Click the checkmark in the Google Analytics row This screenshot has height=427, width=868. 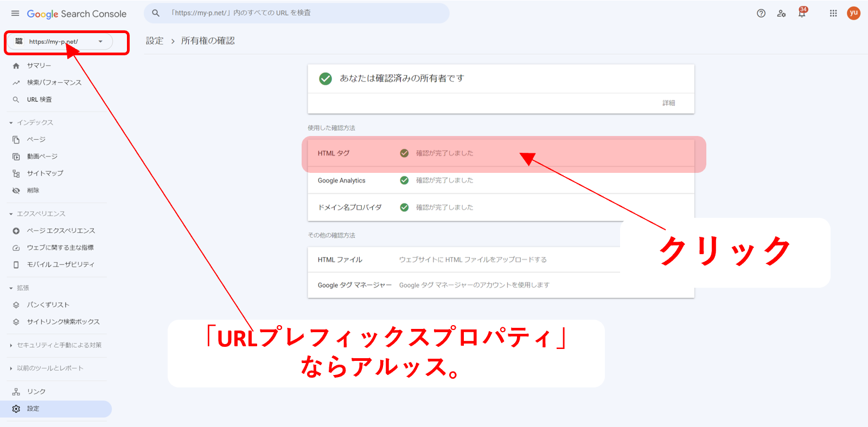[404, 180]
